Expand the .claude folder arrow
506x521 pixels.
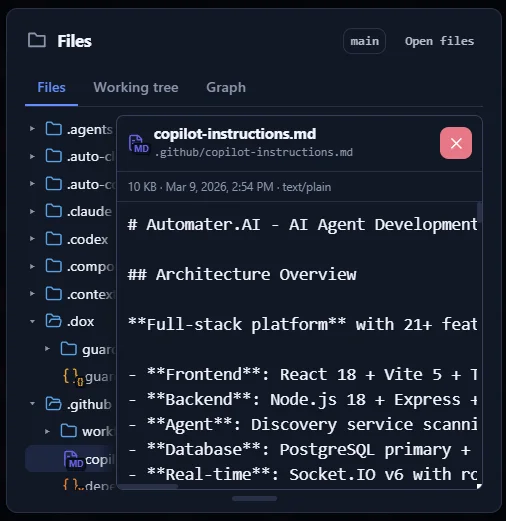[x=32, y=211]
